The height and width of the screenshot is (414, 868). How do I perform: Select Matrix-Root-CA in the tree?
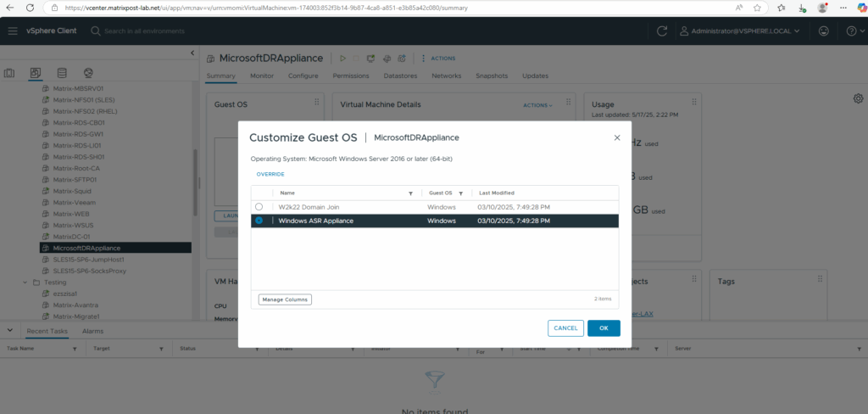click(x=76, y=168)
